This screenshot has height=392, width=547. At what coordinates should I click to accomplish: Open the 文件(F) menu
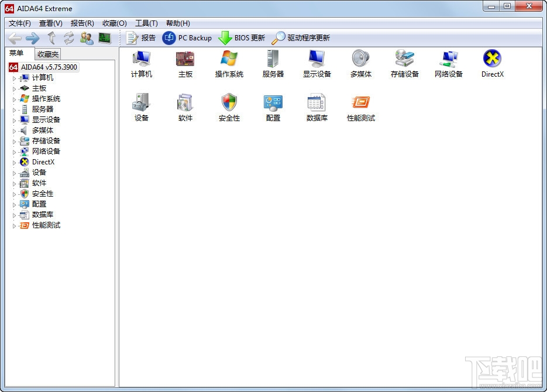click(x=20, y=23)
